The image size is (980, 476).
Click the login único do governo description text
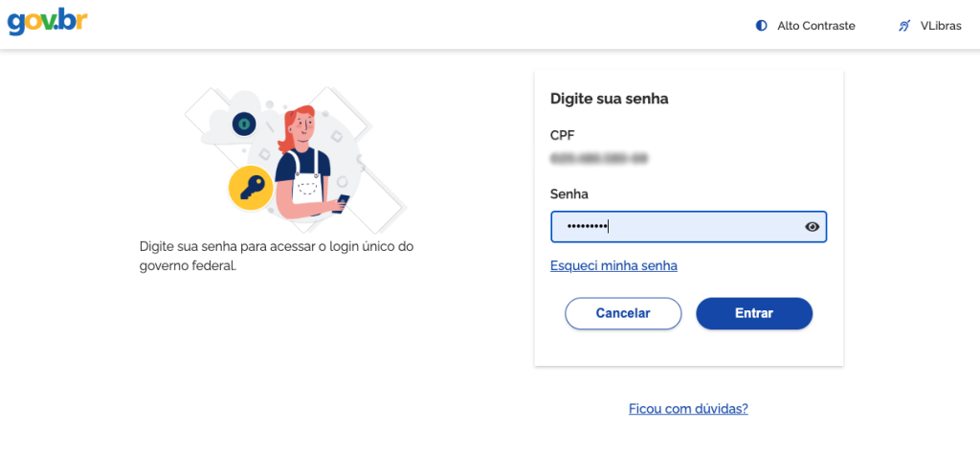point(277,256)
